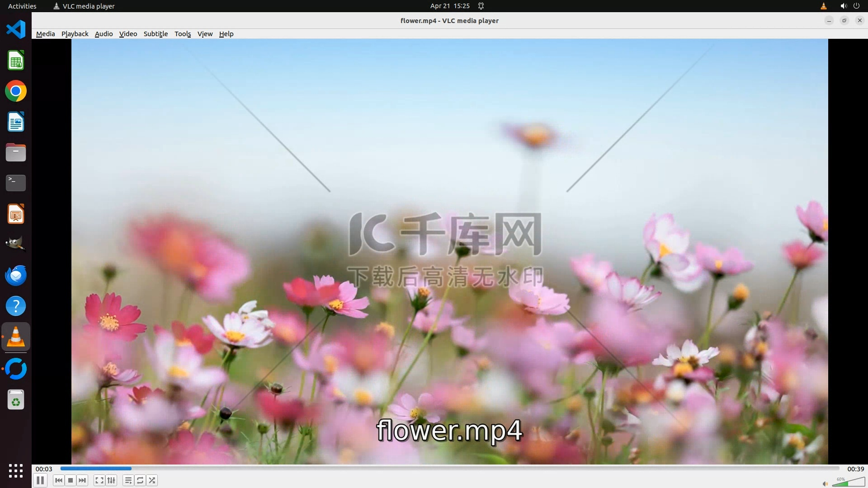Toggle loop repeat mode
The width and height of the screenshot is (868, 488).
[x=140, y=480]
